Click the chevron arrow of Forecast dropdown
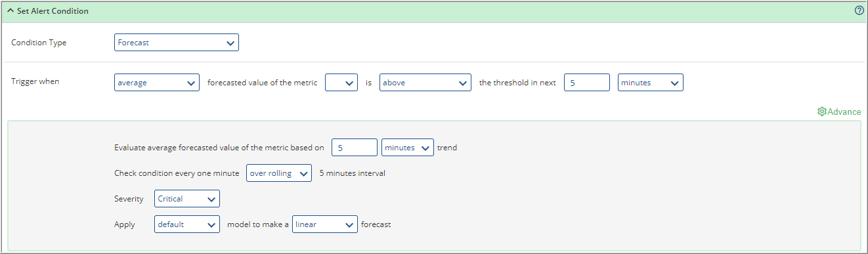Screen dimensions: 868x254 [x=230, y=43]
